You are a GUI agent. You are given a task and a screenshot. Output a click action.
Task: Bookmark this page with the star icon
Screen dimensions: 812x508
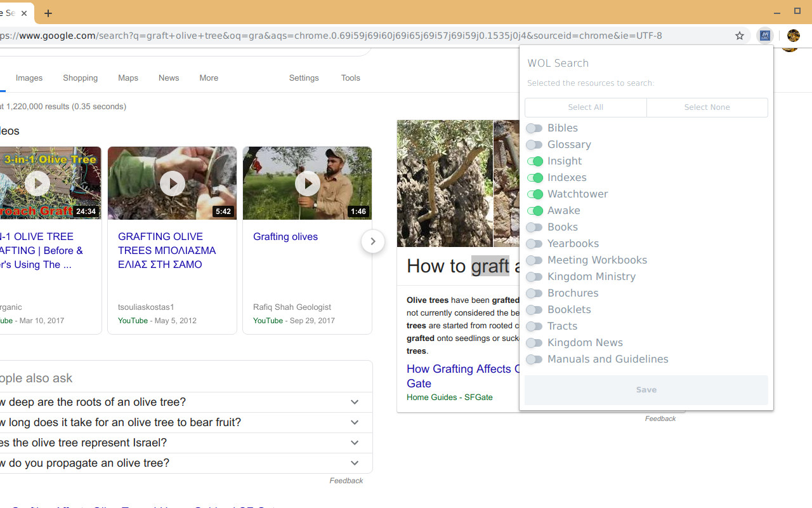point(740,36)
